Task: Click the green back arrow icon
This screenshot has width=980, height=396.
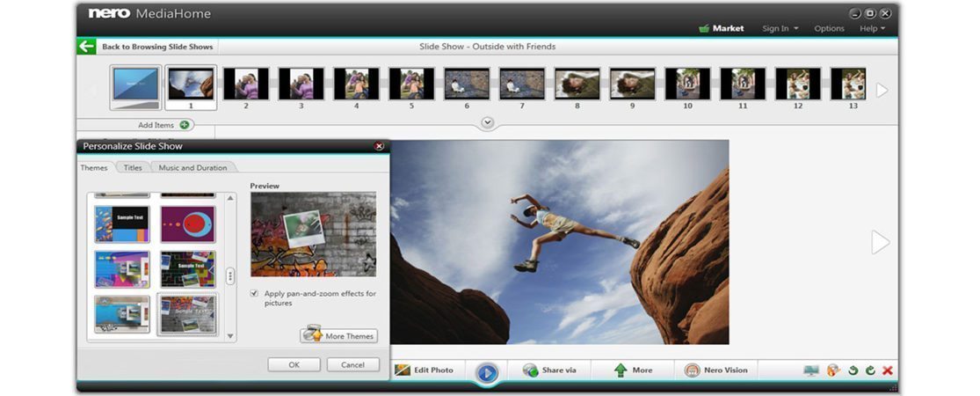Action: click(x=86, y=47)
